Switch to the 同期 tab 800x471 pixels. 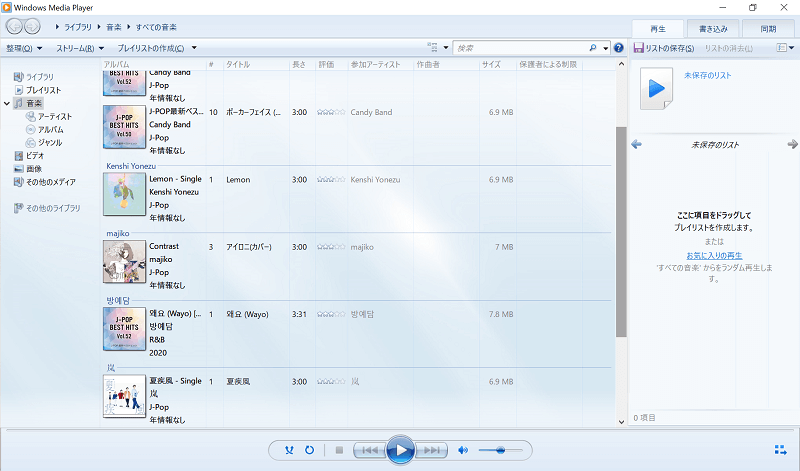[768, 29]
